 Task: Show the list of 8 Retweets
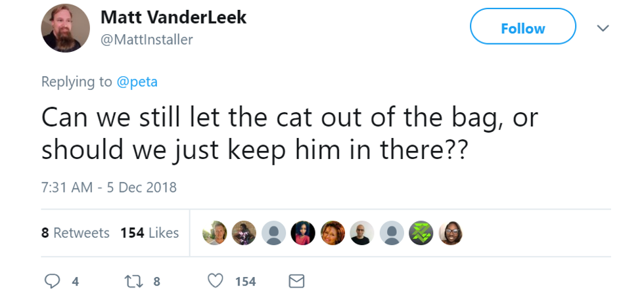75,232
